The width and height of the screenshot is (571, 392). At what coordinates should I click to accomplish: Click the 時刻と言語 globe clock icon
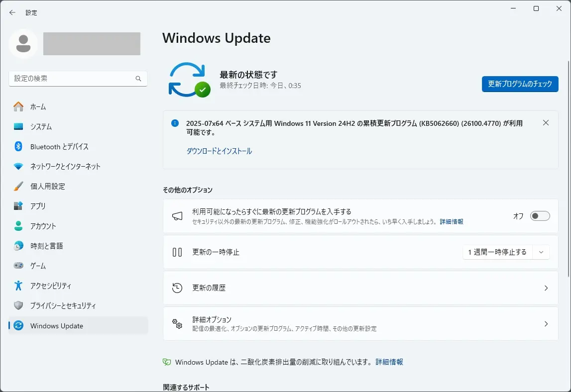[18, 246]
